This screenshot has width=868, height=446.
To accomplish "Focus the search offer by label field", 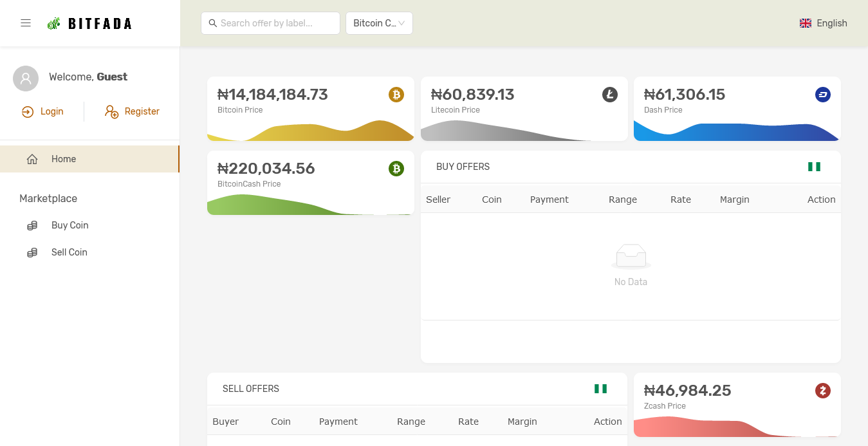I will pos(277,23).
